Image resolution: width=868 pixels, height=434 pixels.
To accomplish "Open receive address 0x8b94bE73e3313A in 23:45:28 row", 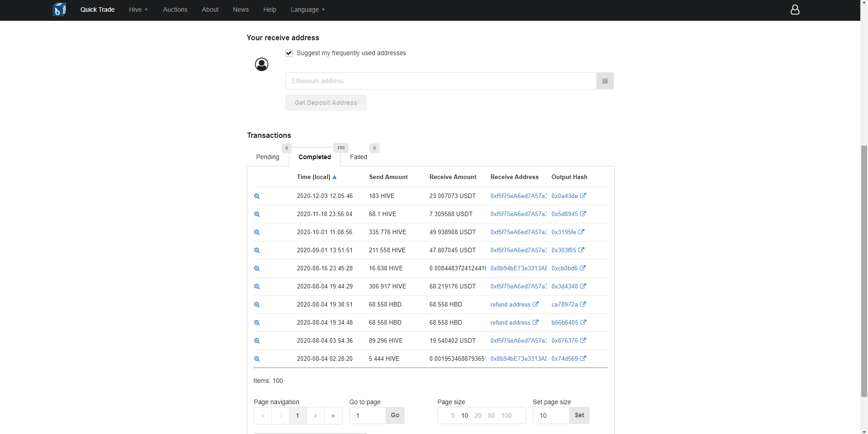I will coord(519,269).
